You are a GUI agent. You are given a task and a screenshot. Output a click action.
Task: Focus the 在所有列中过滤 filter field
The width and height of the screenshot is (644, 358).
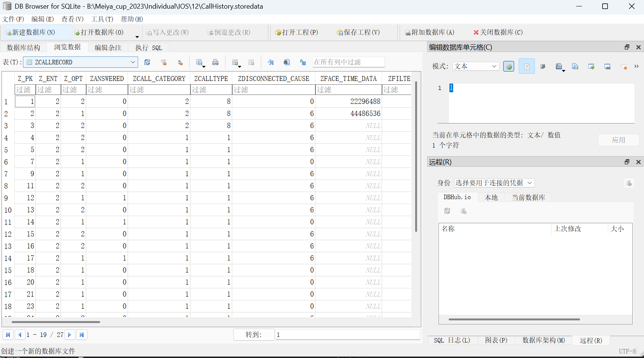(x=349, y=62)
